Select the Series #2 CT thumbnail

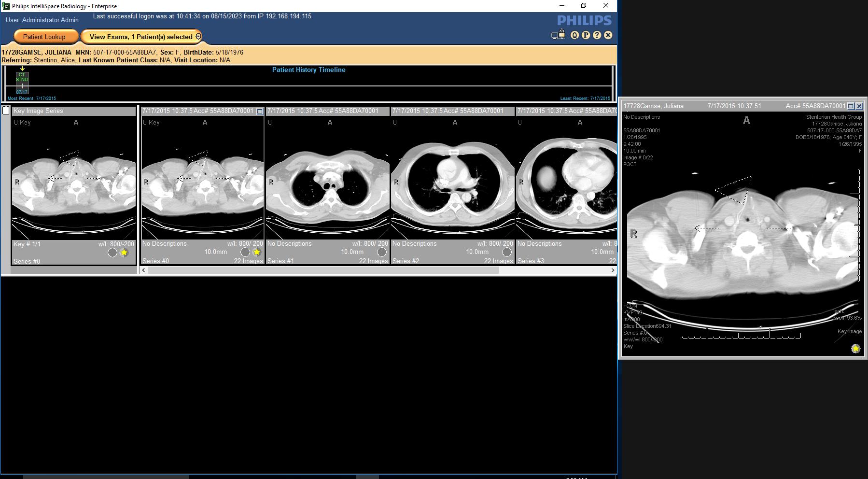[x=453, y=178]
